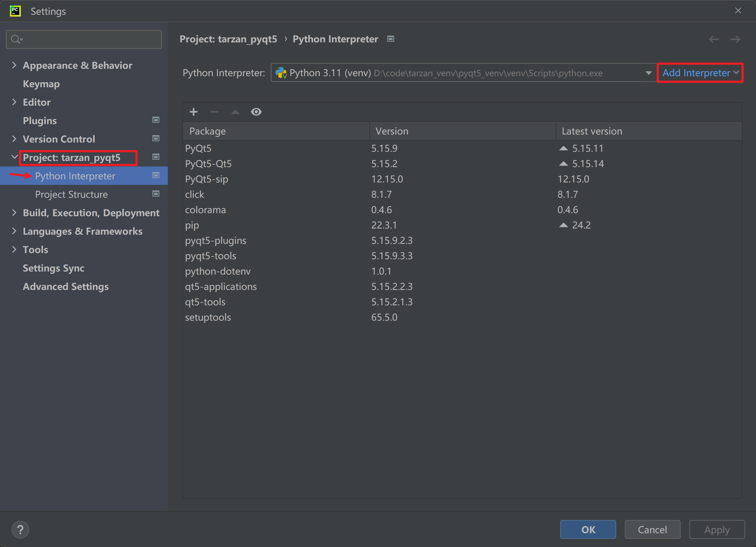Click project-level icon beside Python Interpreter row

(x=156, y=175)
